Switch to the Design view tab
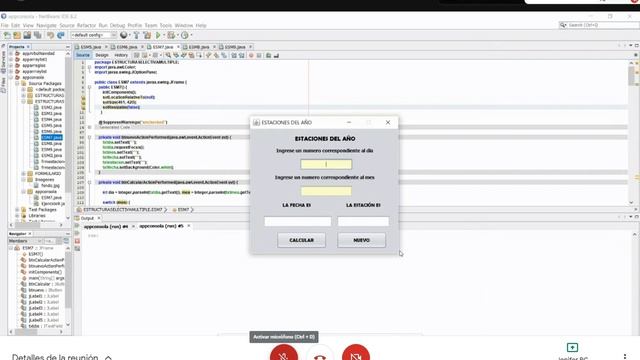The image size is (640, 360). pyautogui.click(x=102, y=55)
